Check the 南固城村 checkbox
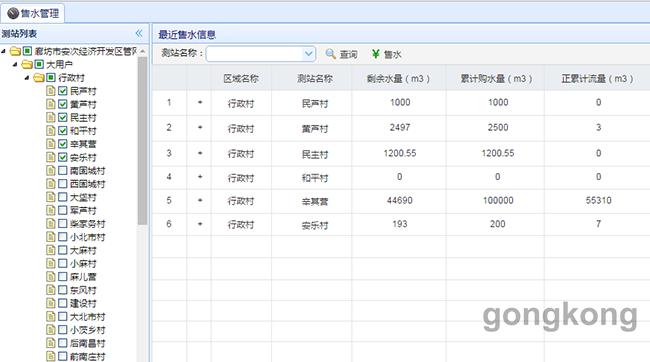 tap(63, 171)
